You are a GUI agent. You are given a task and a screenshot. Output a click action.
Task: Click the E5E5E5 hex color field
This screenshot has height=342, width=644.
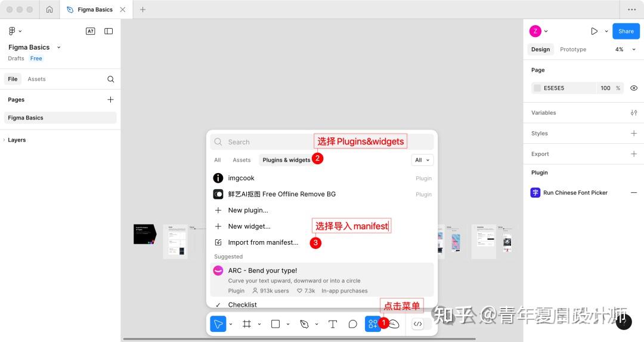coord(563,88)
